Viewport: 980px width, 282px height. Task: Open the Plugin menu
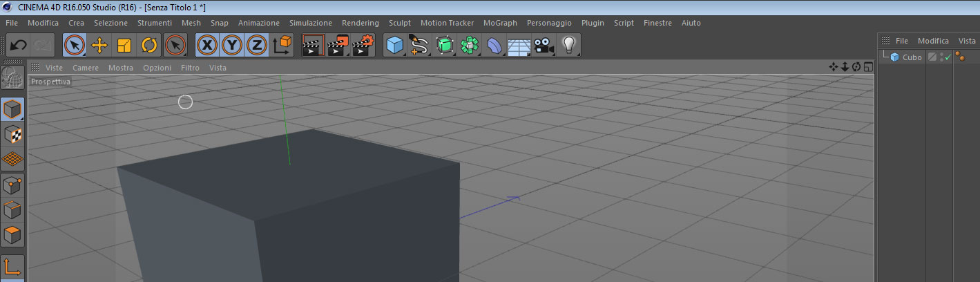click(593, 23)
